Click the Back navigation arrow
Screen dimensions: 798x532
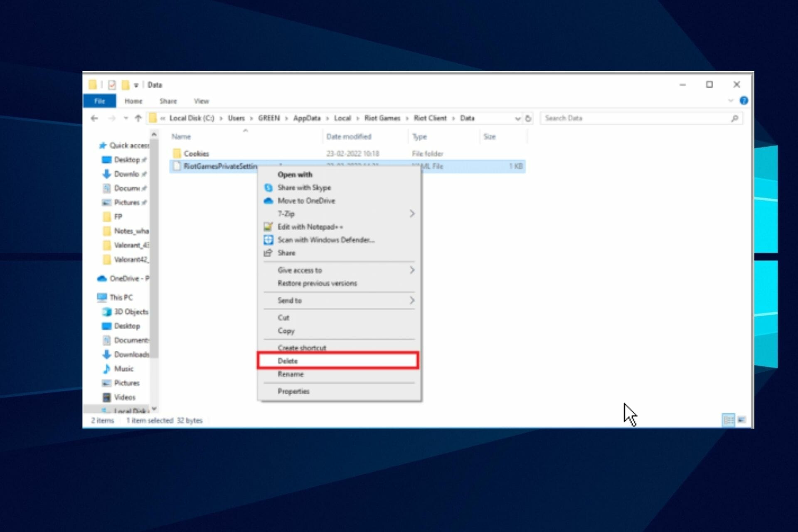(x=94, y=118)
